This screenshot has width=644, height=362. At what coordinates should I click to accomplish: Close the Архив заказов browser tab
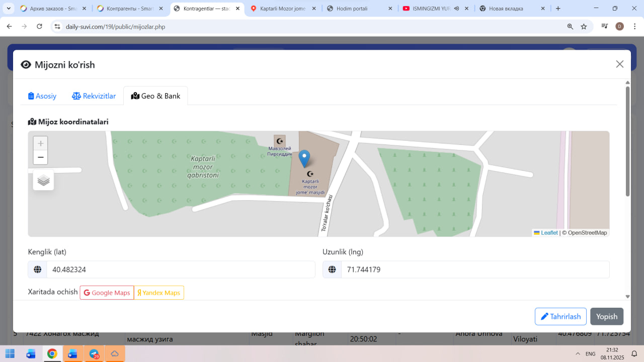pyautogui.click(x=85, y=9)
